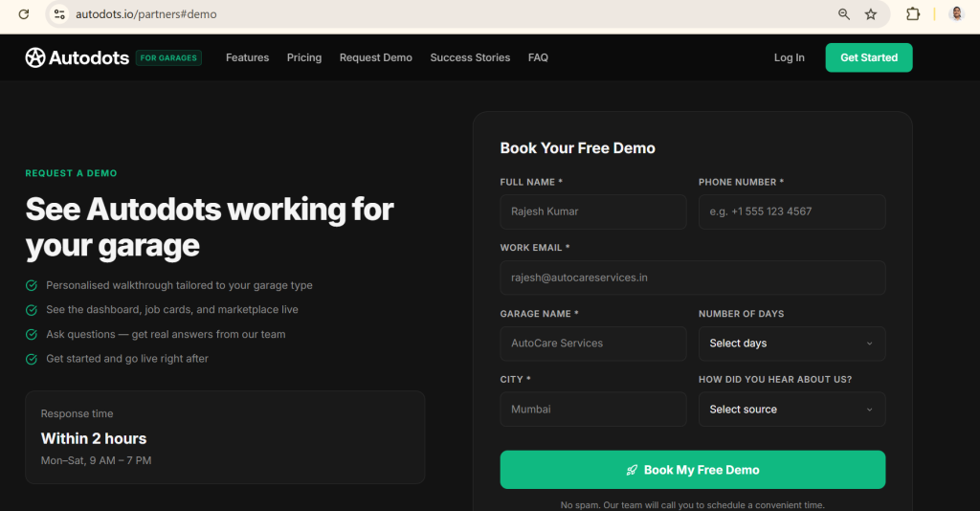Image resolution: width=980 pixels, height=511 pixels.
Task: Open the How did you hear about us dropdown
Action: point(791,410)
